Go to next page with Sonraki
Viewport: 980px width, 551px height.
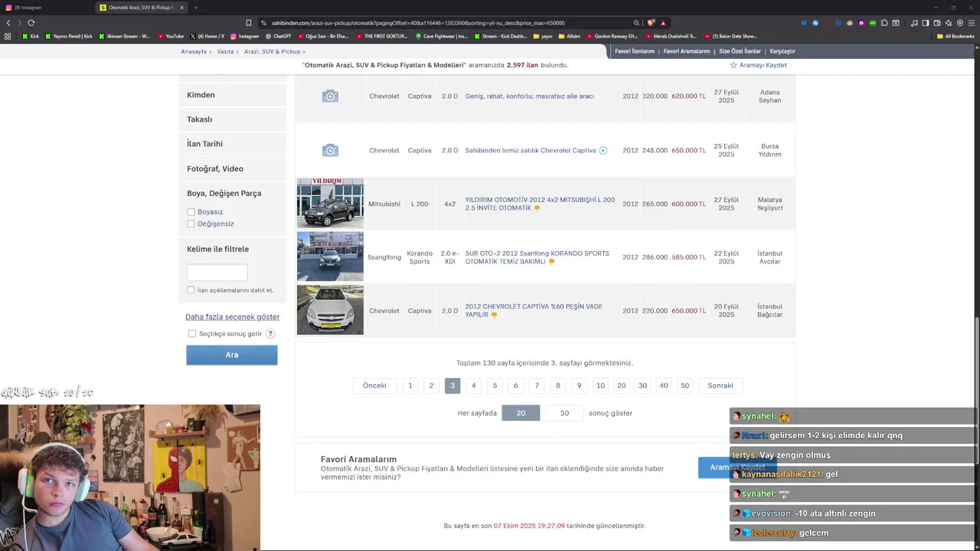(720, 386)
